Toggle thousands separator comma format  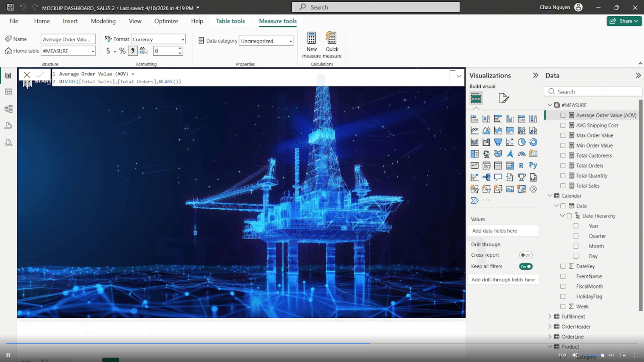(133, 51)
